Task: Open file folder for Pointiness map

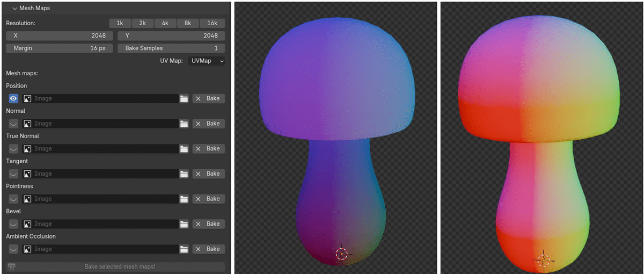Action: (x=184, y=199)
